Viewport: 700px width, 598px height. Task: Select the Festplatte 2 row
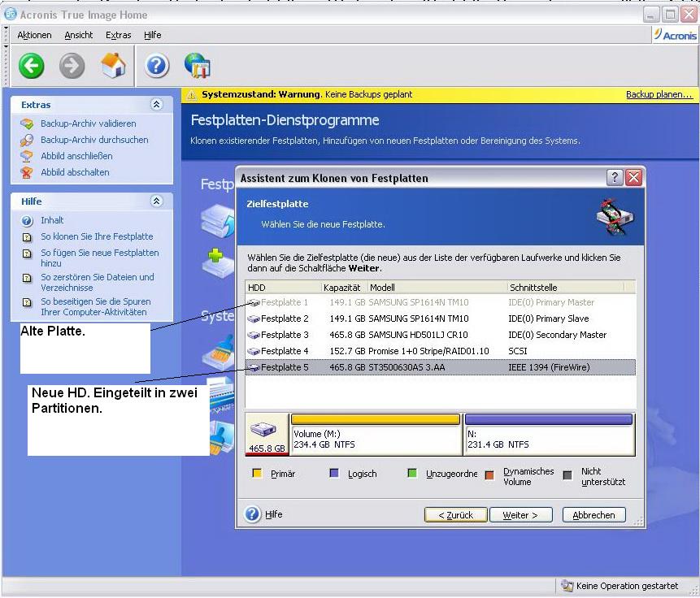click(x=440, y=318)
